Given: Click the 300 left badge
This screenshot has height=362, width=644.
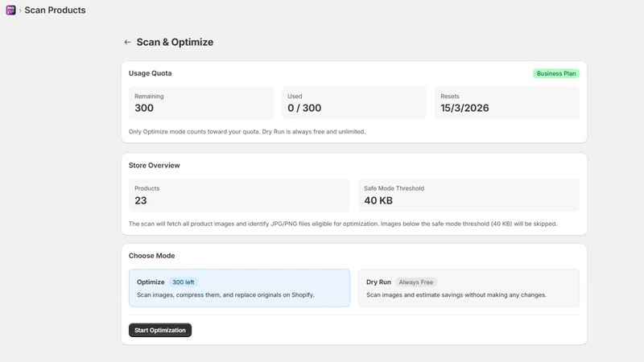Looking at the screenshot, I should [x=184, y=282].
